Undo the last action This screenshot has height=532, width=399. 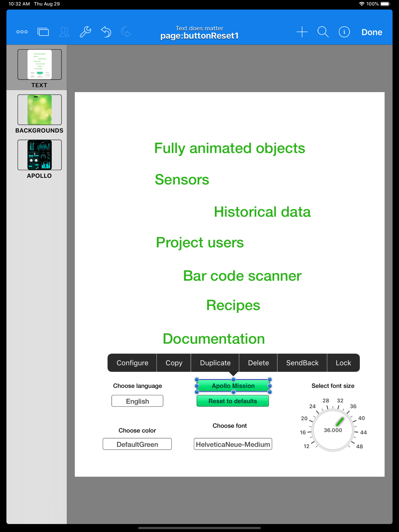coord(106,32)
